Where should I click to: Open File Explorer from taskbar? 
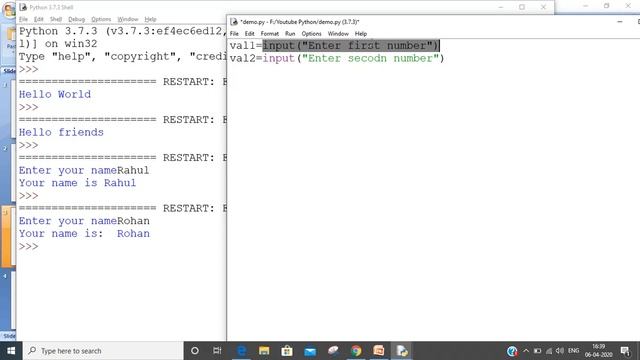coord(264,351)
